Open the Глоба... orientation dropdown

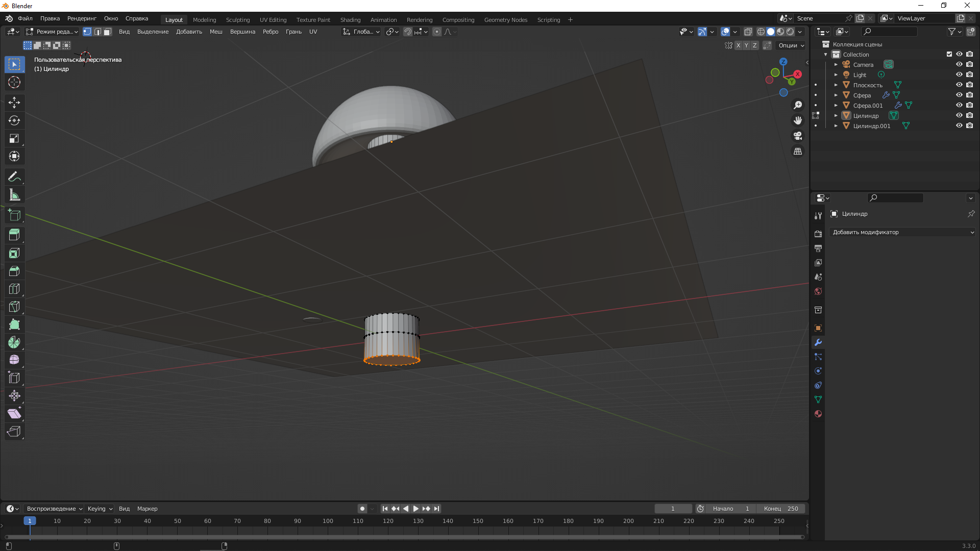[x=361, y=32]
